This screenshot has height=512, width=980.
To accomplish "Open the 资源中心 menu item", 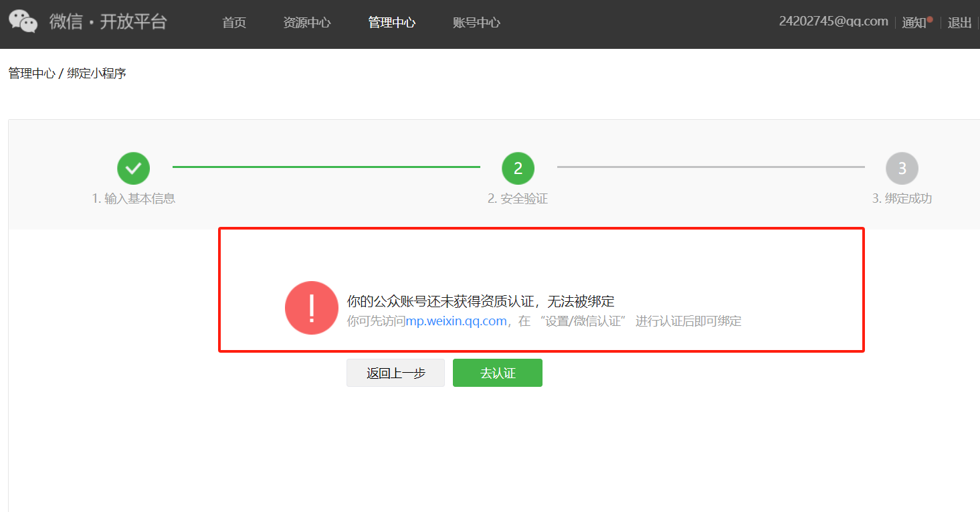I will [307, 23].
